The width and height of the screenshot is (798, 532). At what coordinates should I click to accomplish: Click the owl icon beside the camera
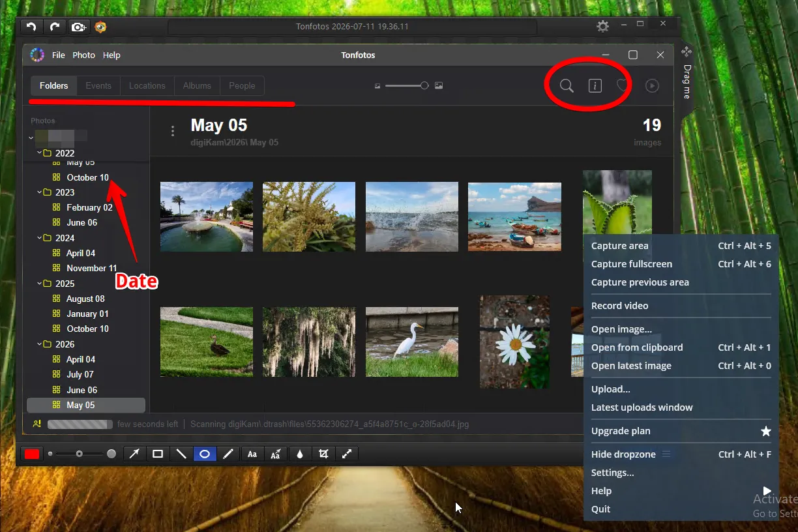pyautogui.click(x=100, y=27)
